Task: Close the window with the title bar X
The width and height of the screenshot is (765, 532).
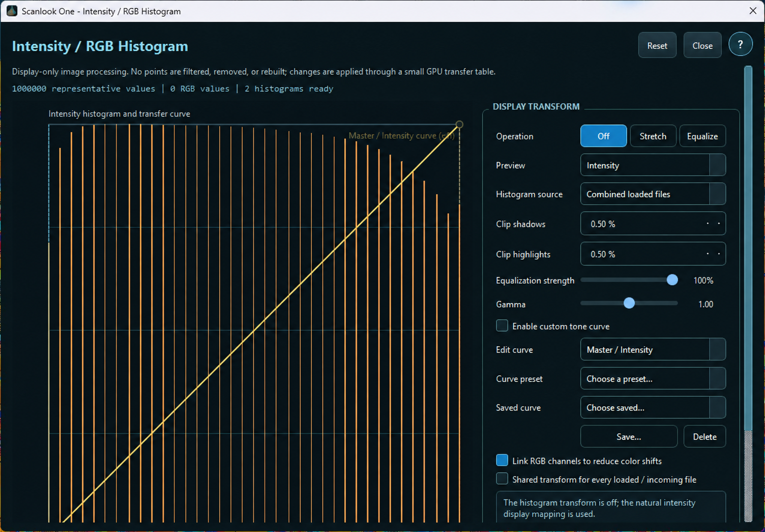Action: (x=753, y=11)
